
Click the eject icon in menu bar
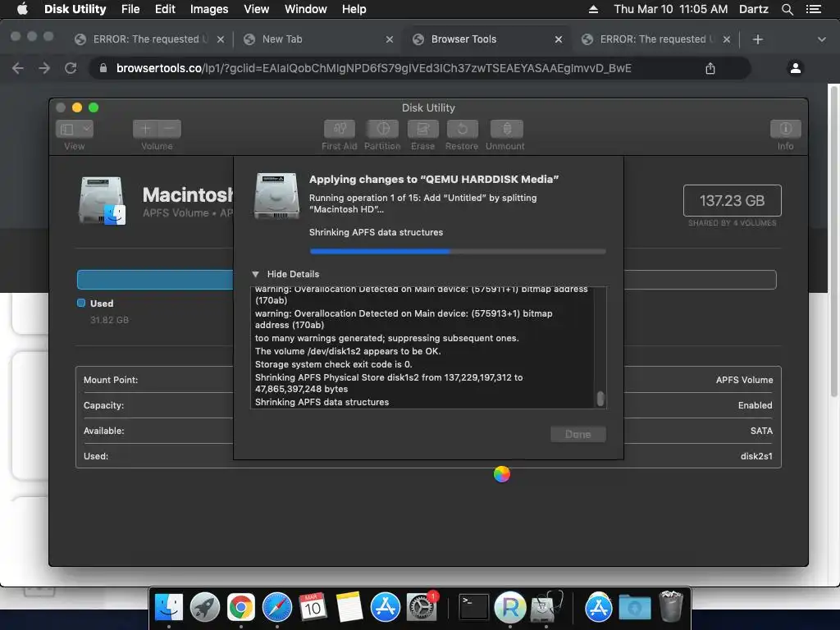(593, 9)
